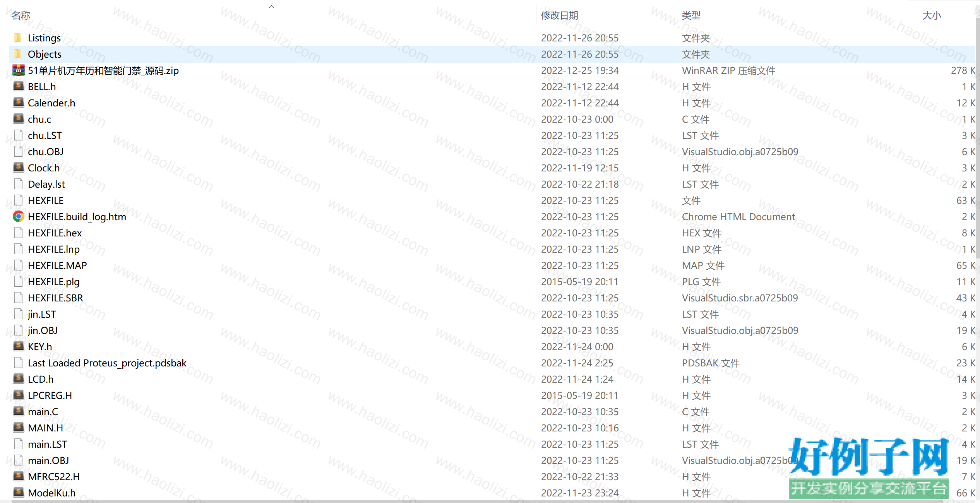980x503 pixels.
Task: Select the HEXFILE.lnp file name
Action: click(54, 249)
